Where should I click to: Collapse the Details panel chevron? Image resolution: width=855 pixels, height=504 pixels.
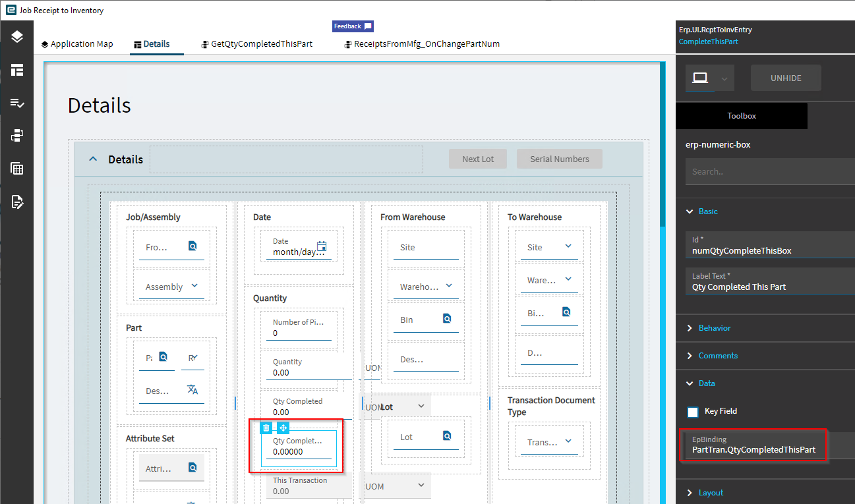click(x=93, y=159)
